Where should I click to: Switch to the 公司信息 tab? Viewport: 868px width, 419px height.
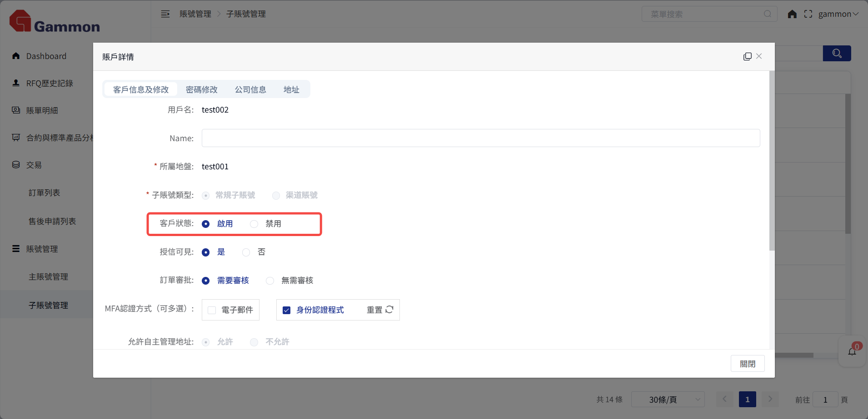pyautogui.click(x=250, y=89)
